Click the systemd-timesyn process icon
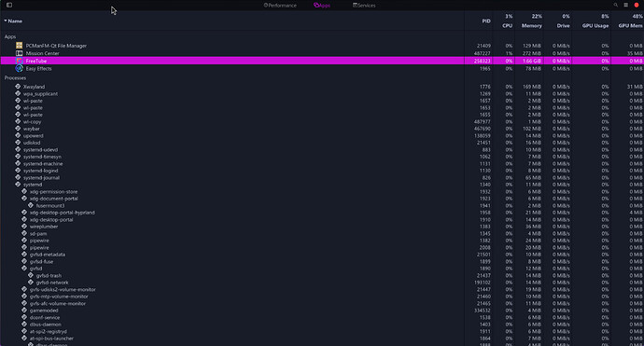The height and width of the screenshot is (346, 644). pos(18,157)
